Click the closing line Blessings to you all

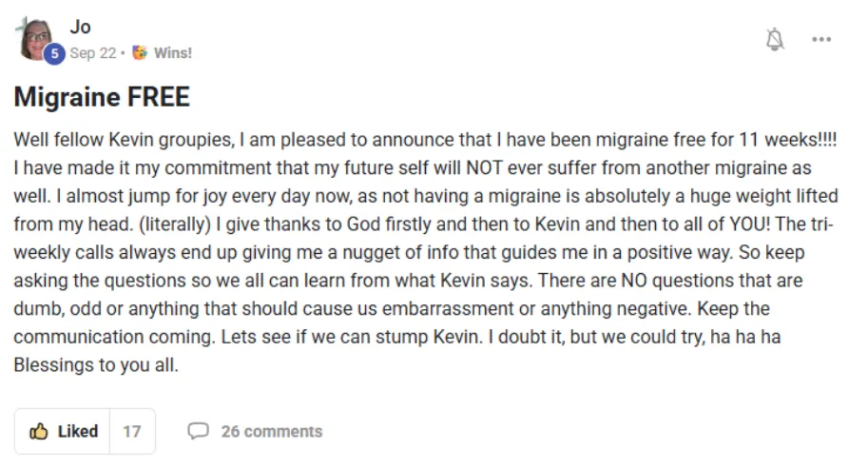coord(96,363)
